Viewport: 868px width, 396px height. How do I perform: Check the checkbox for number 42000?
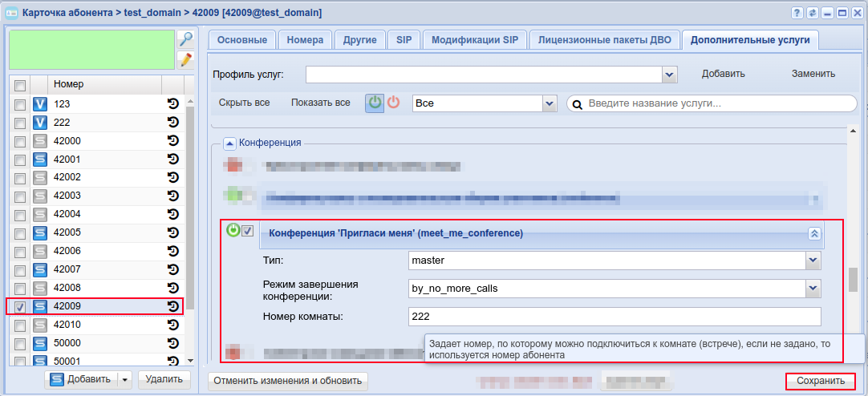click(19, 141)
